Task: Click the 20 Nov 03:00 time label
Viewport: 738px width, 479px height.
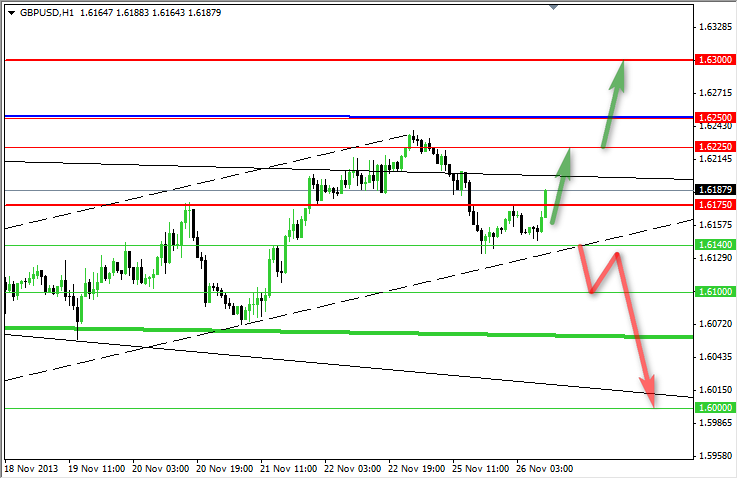Action: pos(160,469)
